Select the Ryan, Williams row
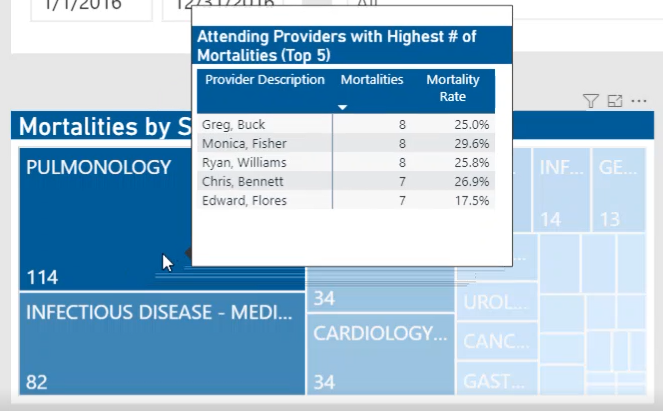Viewport: 663px width, 411px height. pyautogui.click(x=345, y=162)
